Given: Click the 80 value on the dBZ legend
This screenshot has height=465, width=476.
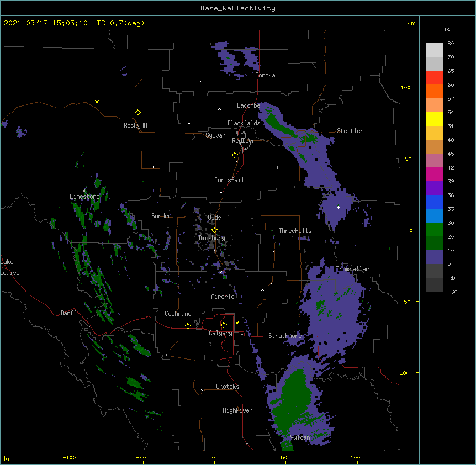Looking at the screenshot, I should pyautogui.click(x=451, y=44).
